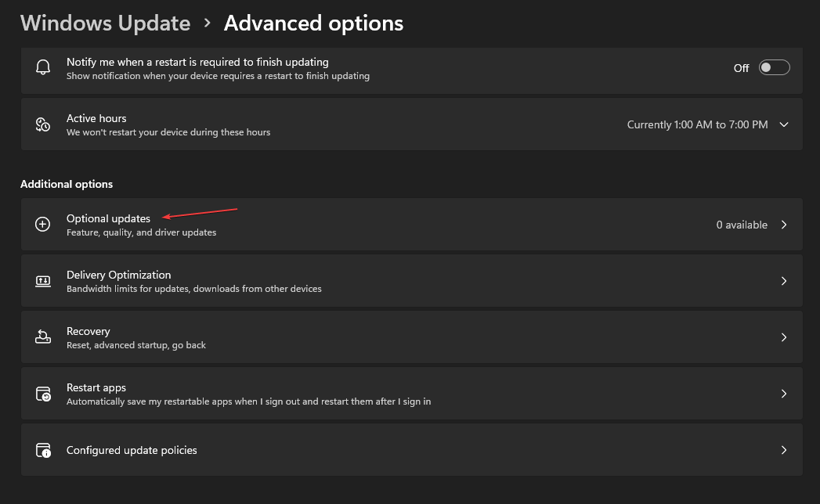This screenshot has height=504, width=820.
Task: Click the Delivery Optimization icon
Action: point(43,281)
